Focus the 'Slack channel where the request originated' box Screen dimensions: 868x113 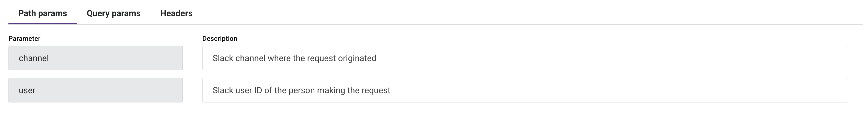pyautogui.click(x=525, y=58)
